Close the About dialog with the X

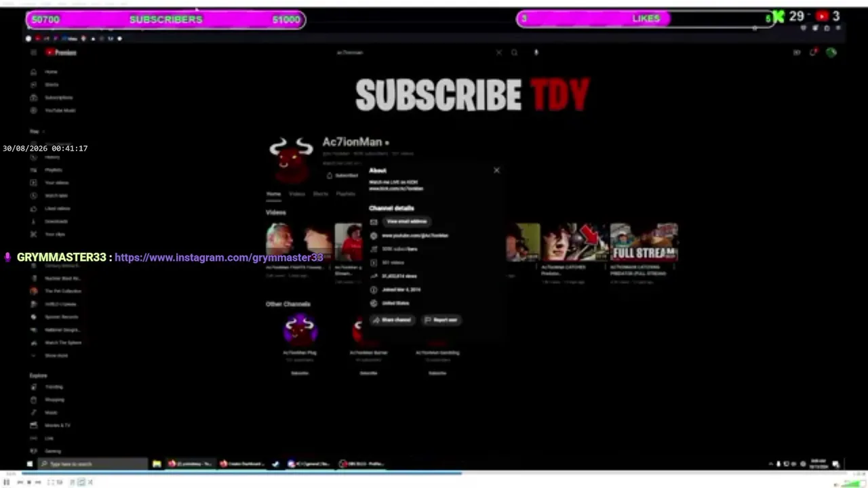(x=496, y=170)
